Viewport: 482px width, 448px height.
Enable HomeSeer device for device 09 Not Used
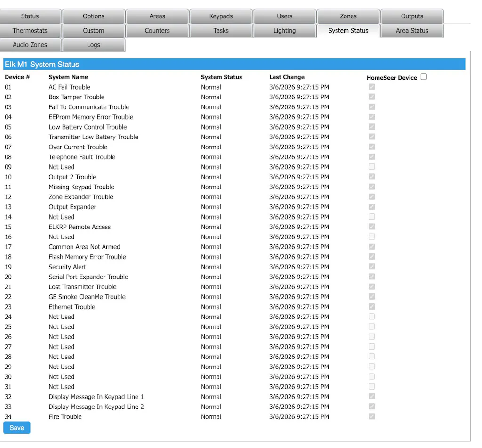click(x=372, y=167)
